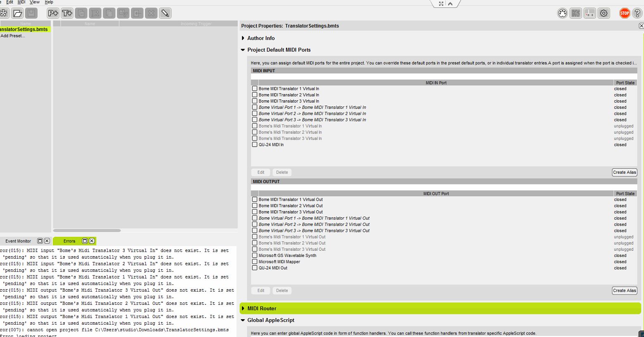644x337 pixels.
Task: Click Port State header in MIDI INPUT
Action: [625, 82]
